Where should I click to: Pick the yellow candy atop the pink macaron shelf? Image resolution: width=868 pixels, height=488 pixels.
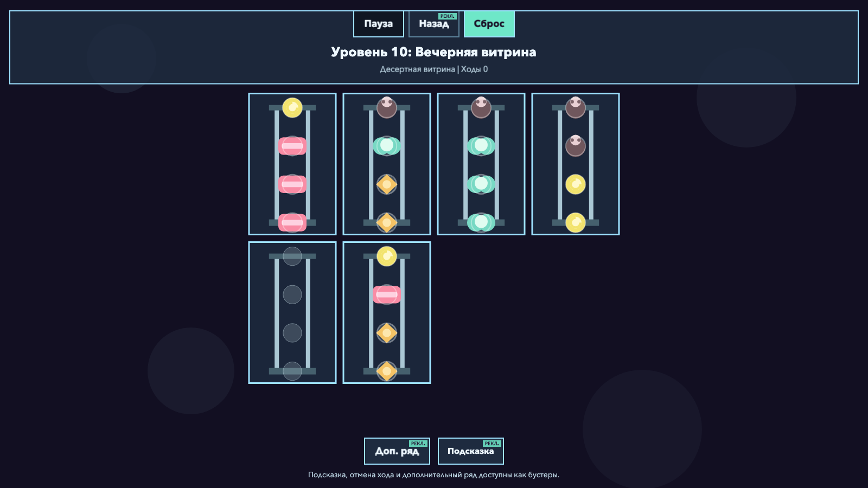pos(292,108)
